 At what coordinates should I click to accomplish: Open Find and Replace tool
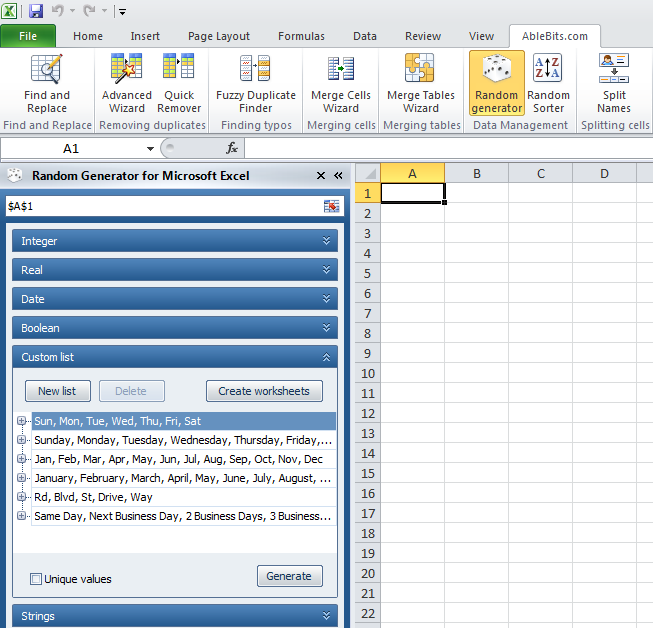click(47, 84)
